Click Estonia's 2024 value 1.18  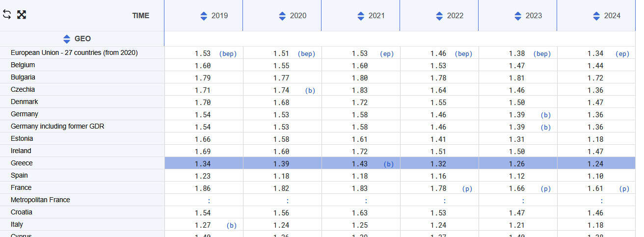[595, 139]
